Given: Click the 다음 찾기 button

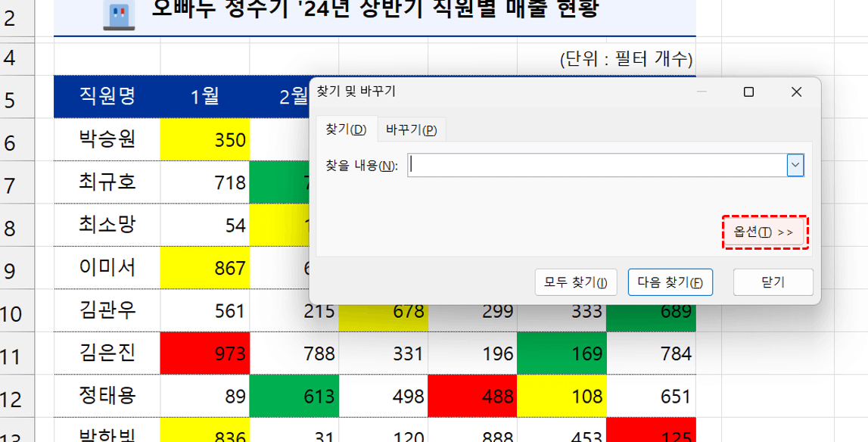Looking at the screenshot, I should click(670, 282).
